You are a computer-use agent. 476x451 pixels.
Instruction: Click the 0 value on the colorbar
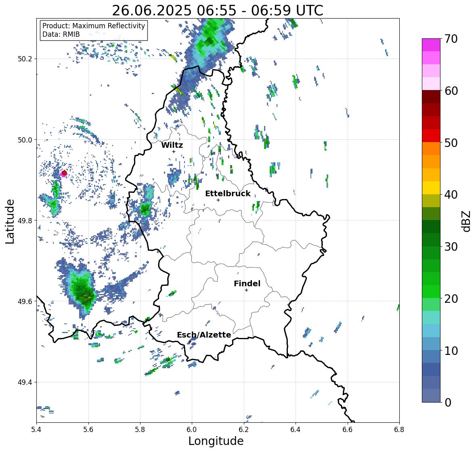(x=448, y=403)
